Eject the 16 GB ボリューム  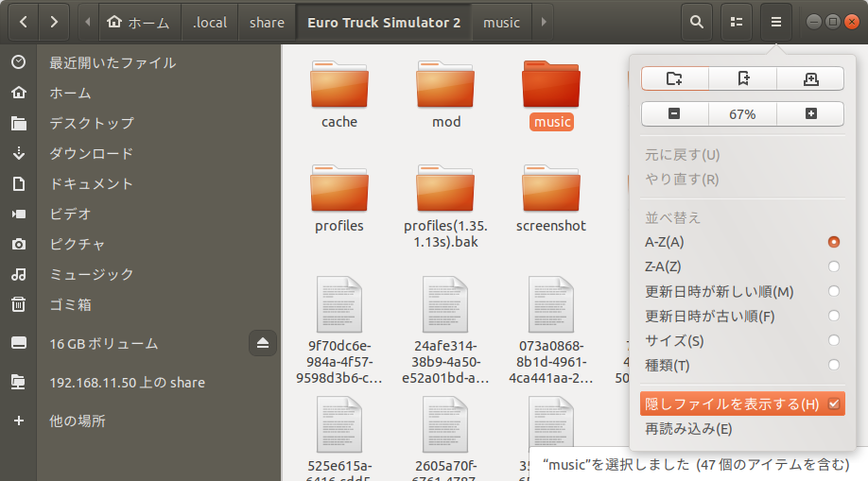tap(263, 343)
